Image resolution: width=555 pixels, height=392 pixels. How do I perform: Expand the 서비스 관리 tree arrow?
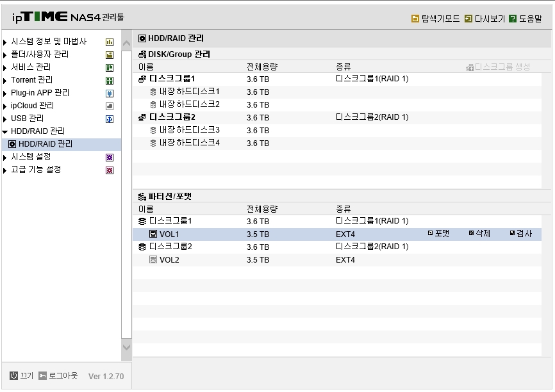[4, 68]
